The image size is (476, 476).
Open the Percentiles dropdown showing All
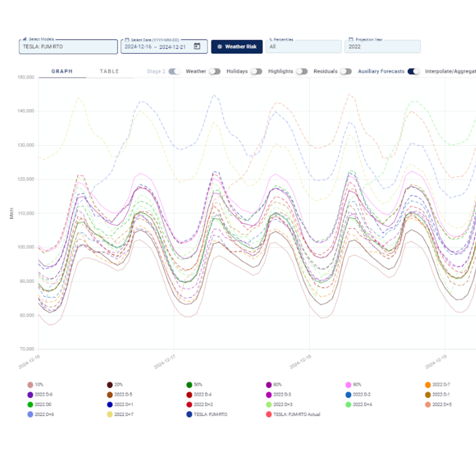click(303, 46)
